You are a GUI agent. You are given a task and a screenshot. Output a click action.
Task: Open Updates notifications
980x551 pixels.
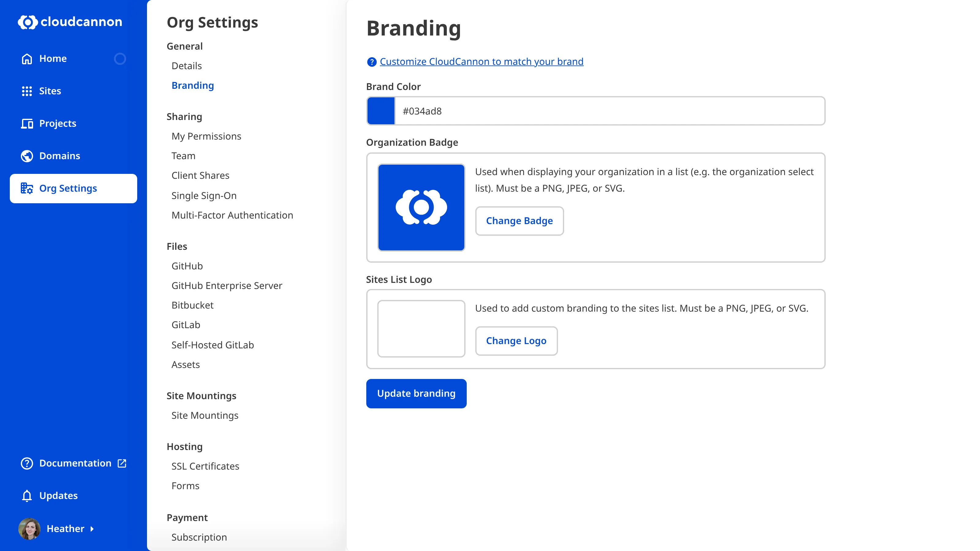[x=73, y=496]
